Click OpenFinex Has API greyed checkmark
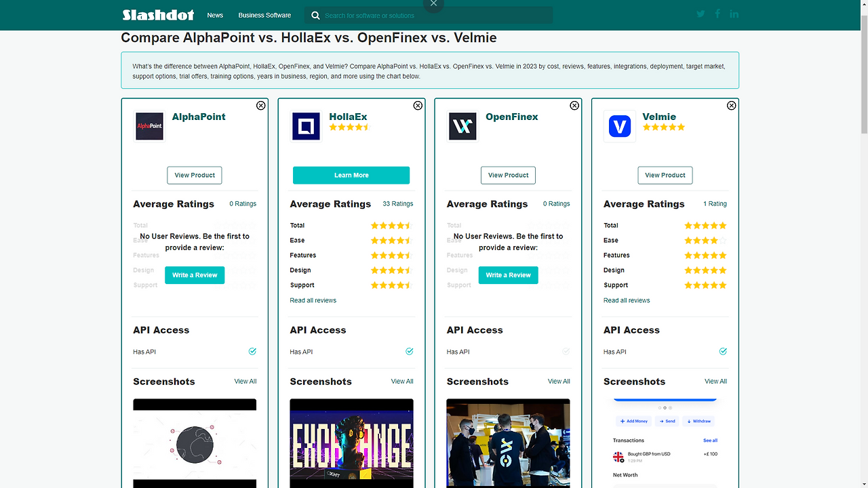 click(566, 351)
